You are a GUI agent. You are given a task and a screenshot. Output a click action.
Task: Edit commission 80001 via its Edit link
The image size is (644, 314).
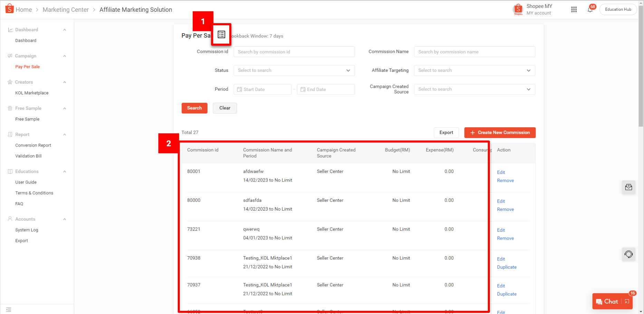click(x=501, y=172)
